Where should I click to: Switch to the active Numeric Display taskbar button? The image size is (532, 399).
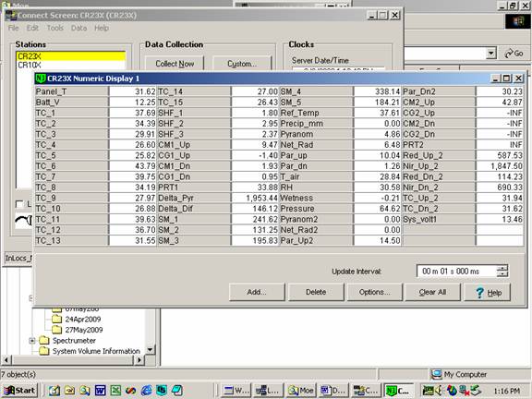tap(399, 391)
